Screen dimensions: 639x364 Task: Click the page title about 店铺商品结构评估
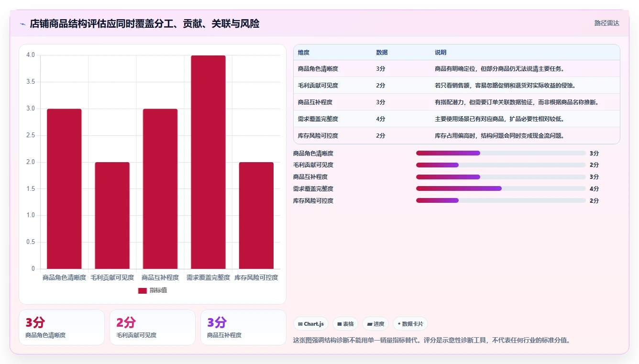click(x=144, y=23)
